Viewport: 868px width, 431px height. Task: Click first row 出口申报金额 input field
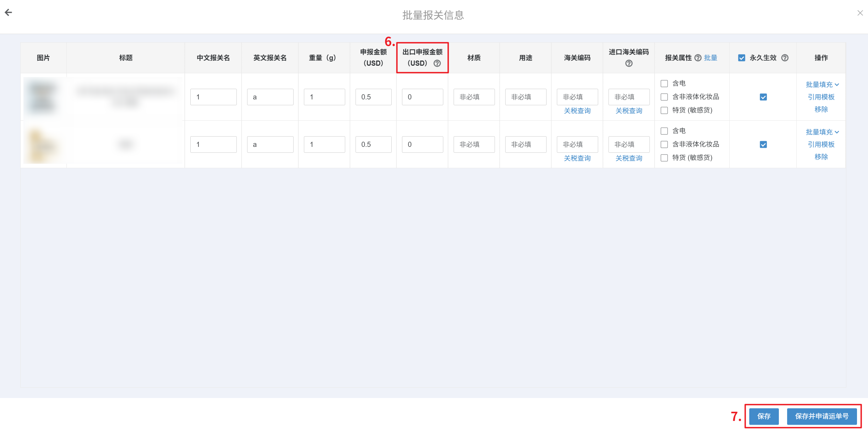coord(422,97)
